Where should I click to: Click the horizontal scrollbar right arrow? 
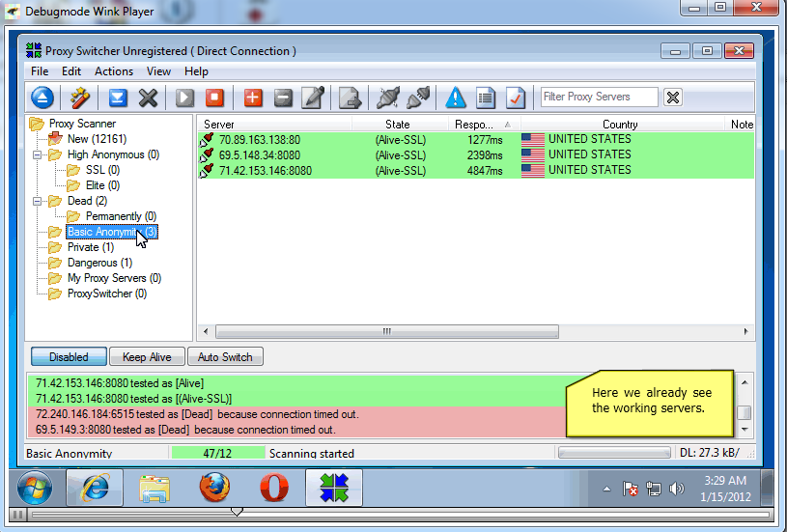click(745, 332)
